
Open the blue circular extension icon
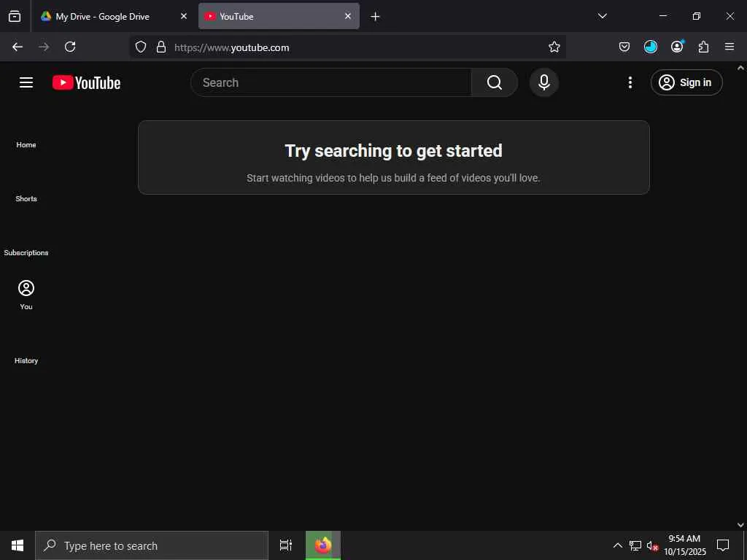click(x=650, y=47)
